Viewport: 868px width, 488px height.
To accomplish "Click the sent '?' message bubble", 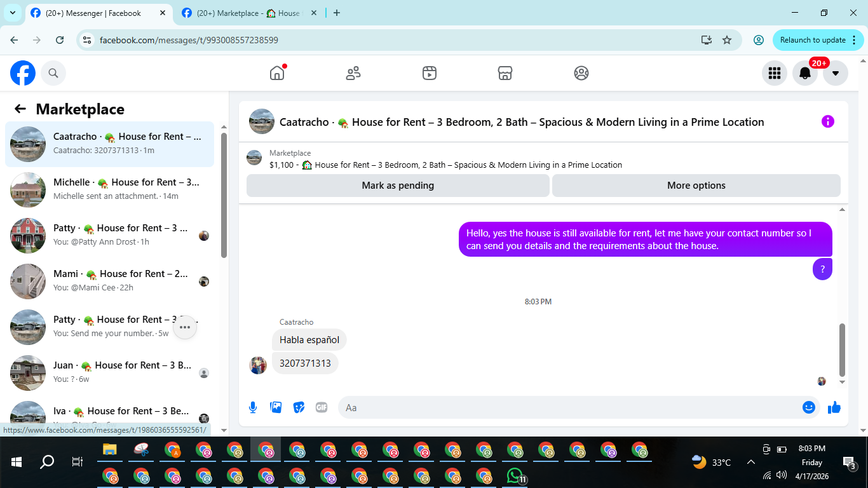I will [x=822, y=269].
